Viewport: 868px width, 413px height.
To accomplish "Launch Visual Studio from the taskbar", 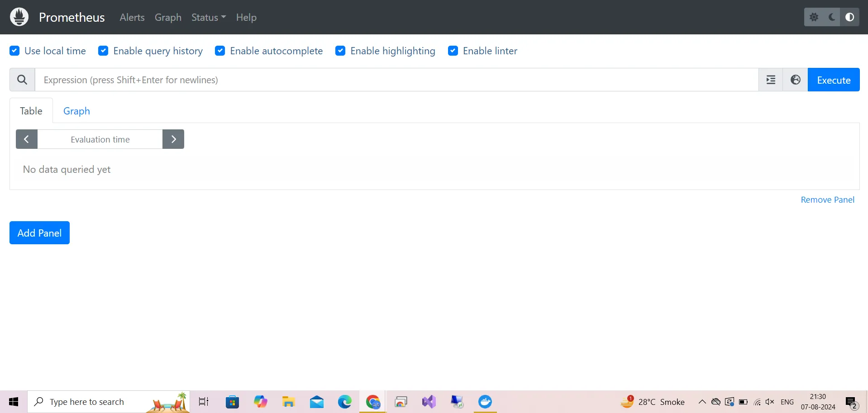I will [x=429, y=402].
